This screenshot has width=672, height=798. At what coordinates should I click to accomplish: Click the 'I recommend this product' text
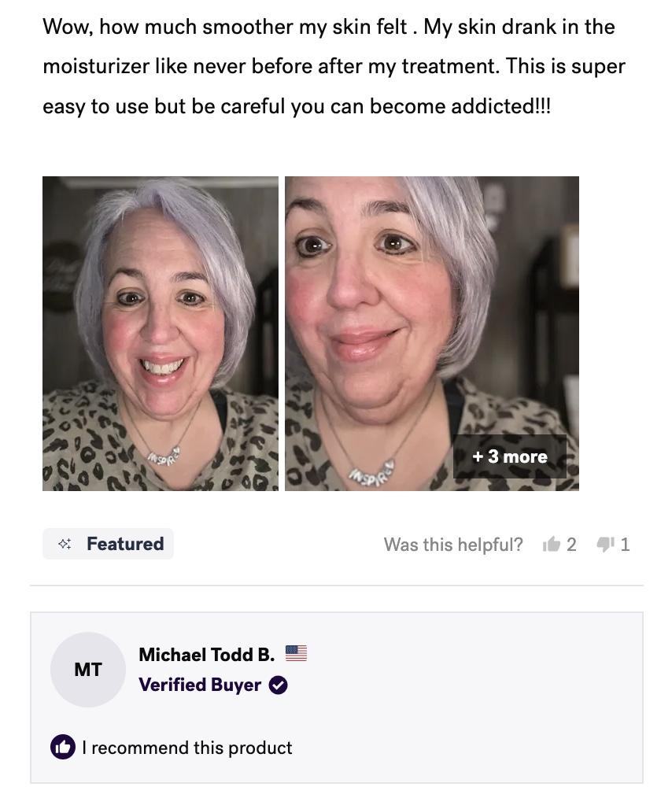pos(187,748)
